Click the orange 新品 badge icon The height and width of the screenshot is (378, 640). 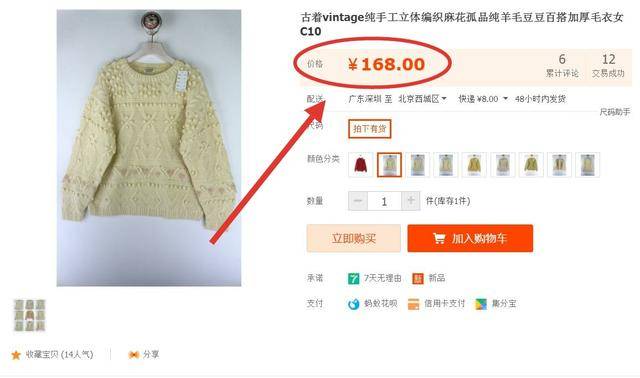(418, 278)
